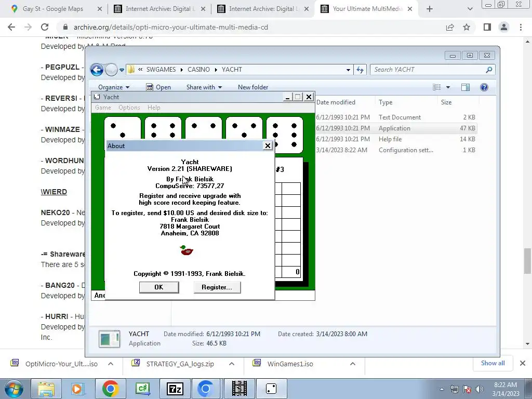
Task: Open the Game menu in Yacht
Action: (x=103, y=107)
